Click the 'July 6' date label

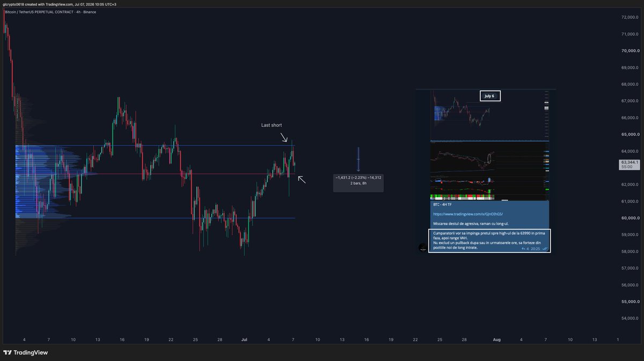click(490, 96)
